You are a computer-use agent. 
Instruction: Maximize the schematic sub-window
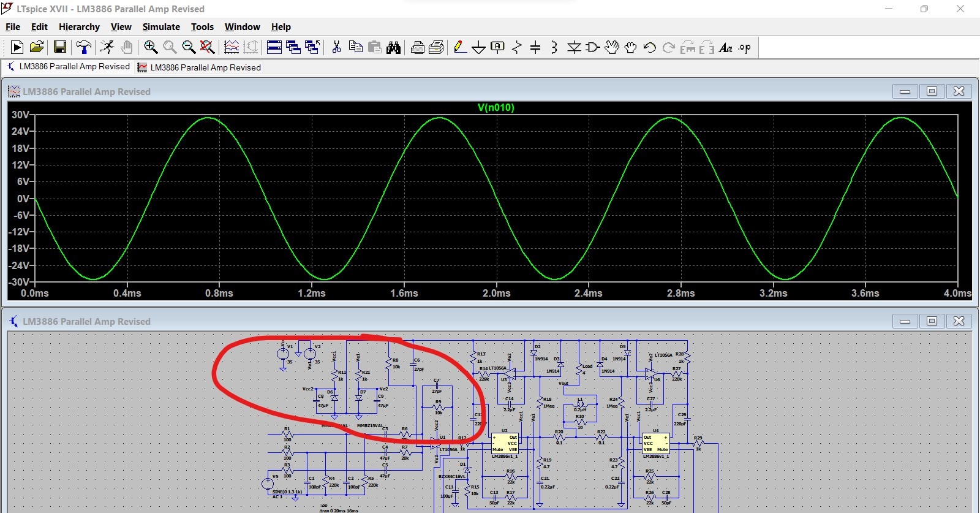932,321
